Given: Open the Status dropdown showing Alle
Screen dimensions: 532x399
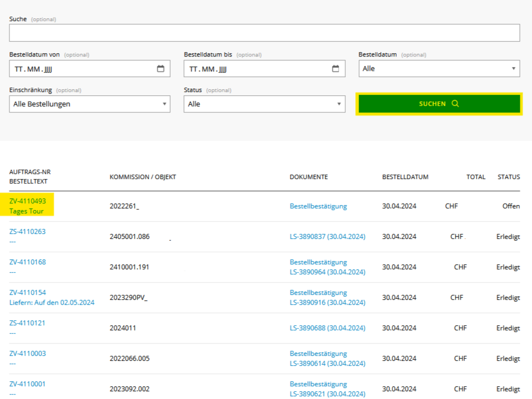Looking at the screenshot, I should pos(264,104).
